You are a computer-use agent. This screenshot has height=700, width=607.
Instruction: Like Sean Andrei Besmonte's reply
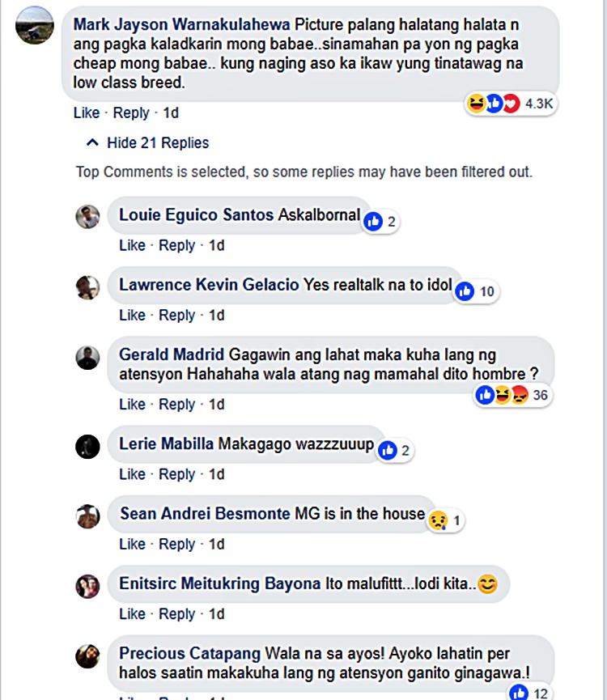pos(133,544)
